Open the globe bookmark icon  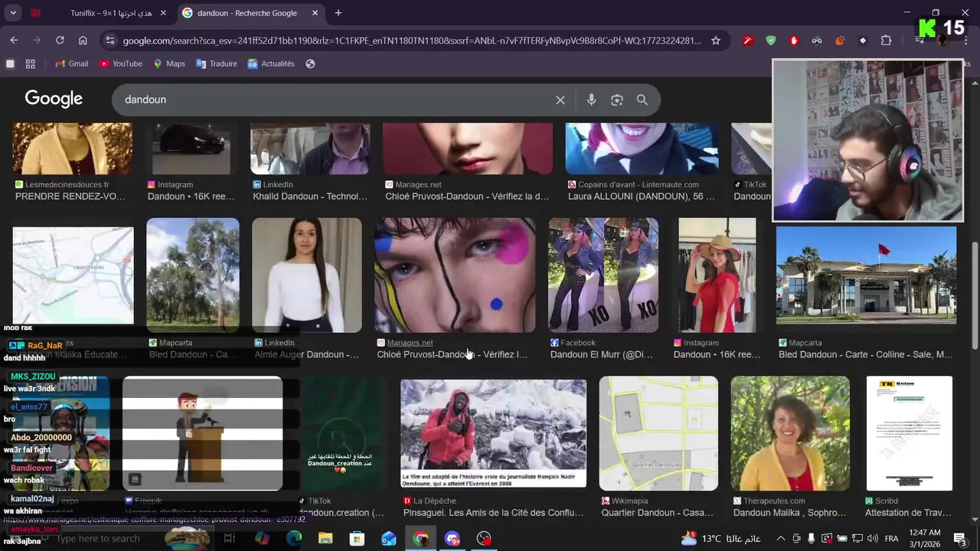click(310, 64)
